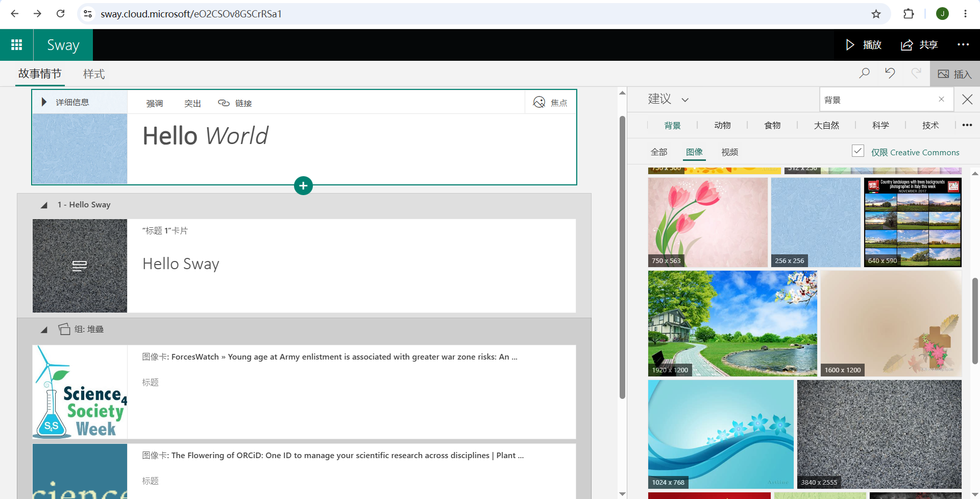Show 图像 results only
This screenshot has width=980, height=499.
point(694,152)
